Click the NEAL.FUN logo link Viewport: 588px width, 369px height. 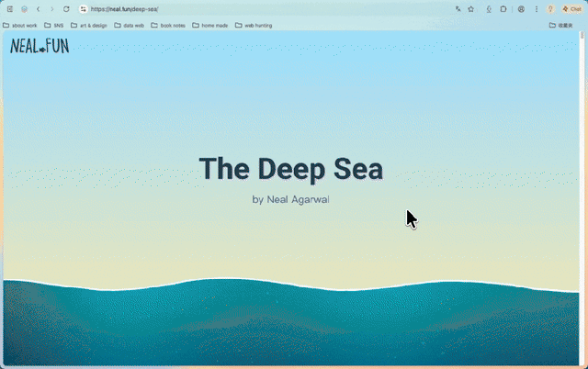40,46
